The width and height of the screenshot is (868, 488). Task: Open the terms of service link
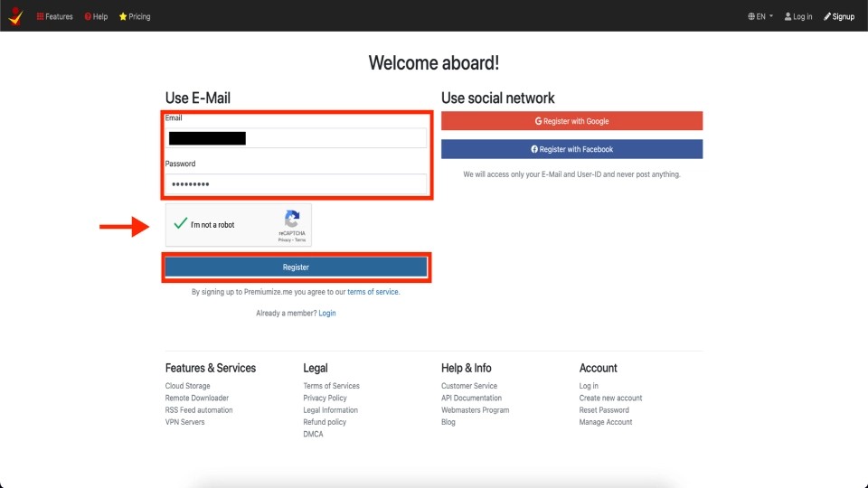(373, 292)
